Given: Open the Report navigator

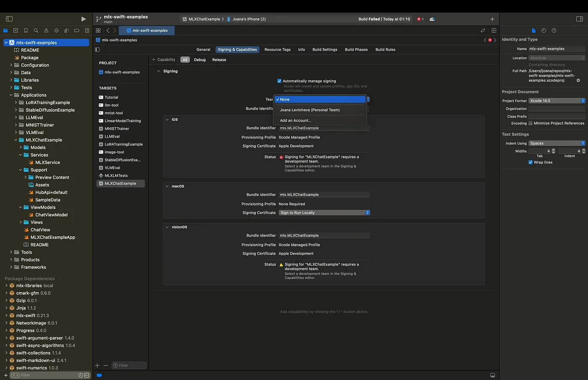Looking at the screenshot, I should [87, 30].
